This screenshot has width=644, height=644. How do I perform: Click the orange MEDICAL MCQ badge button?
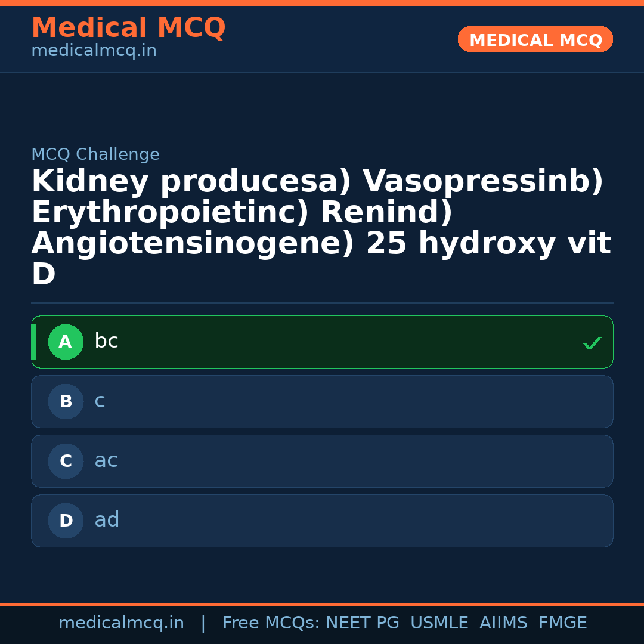click(535, 39)
